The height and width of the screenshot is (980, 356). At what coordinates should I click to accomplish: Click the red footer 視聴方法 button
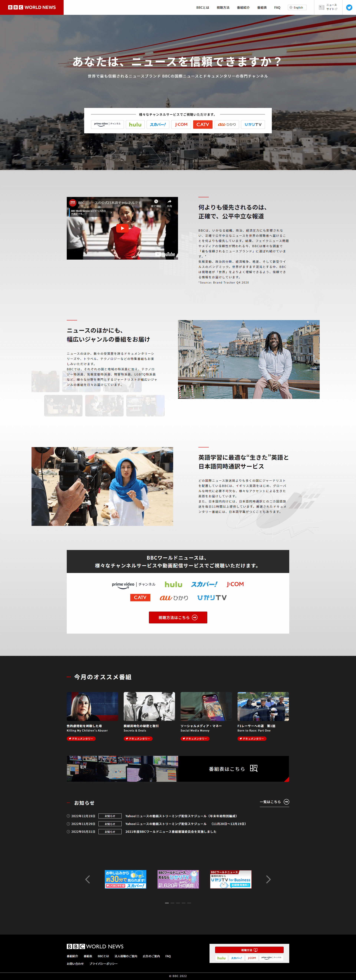tap(249, 950)
